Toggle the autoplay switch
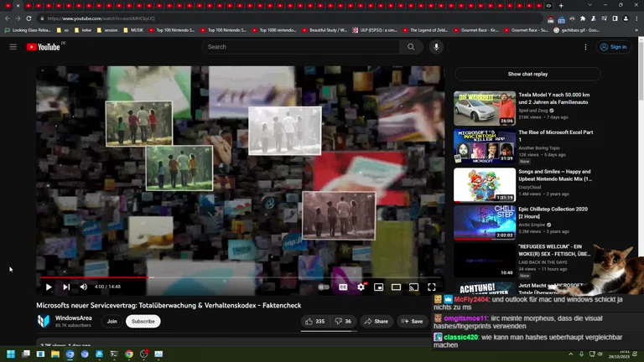The height and width of the screenshot is (362, 644). tap(324, 287)
